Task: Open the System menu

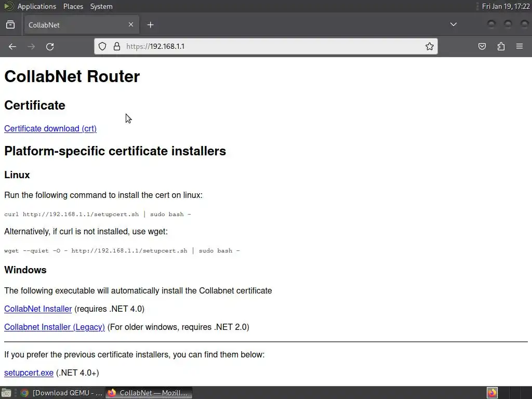Action: (x=101, y=6)
